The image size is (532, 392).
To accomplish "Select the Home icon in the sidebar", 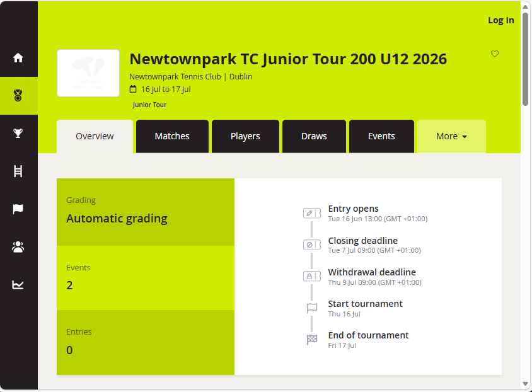I will pos(18,57).
